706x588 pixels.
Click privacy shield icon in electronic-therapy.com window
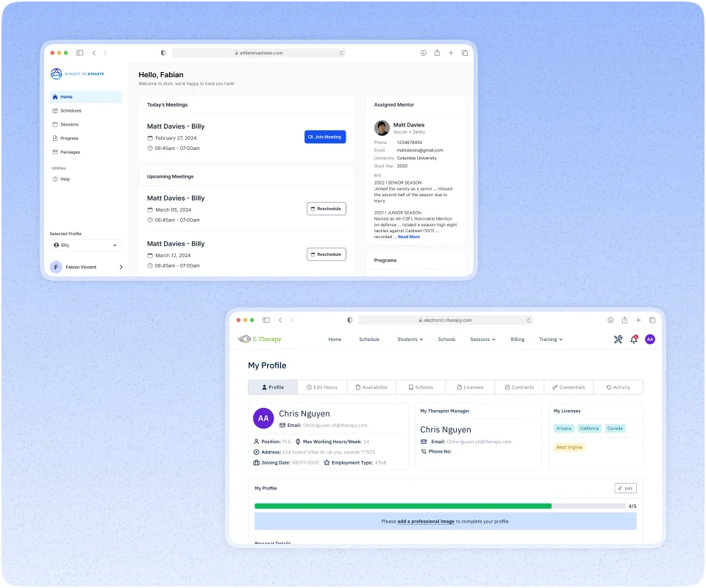pyautogui.click(x=350, y=320)
